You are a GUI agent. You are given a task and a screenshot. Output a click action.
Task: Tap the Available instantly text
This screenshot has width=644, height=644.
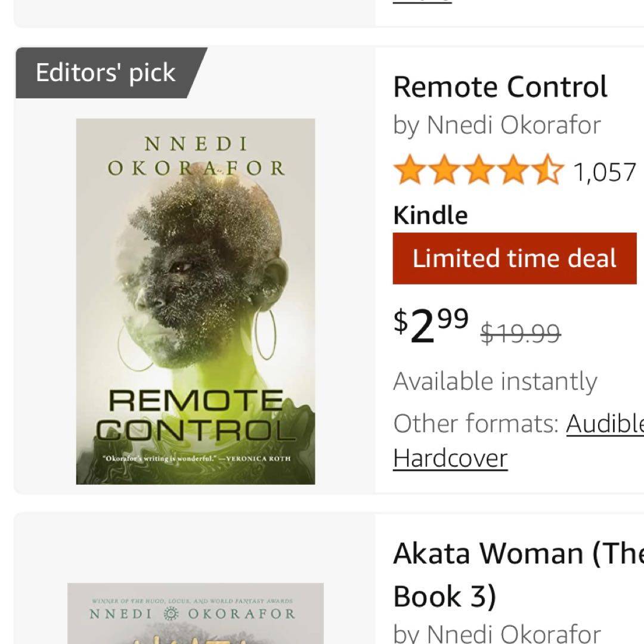(x=495, y=382)
